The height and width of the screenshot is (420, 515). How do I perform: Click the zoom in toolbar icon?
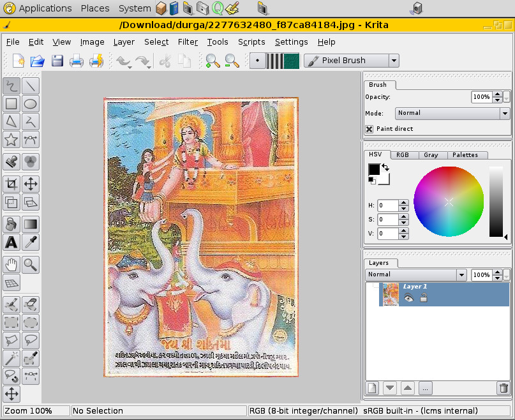pos(212,61)
